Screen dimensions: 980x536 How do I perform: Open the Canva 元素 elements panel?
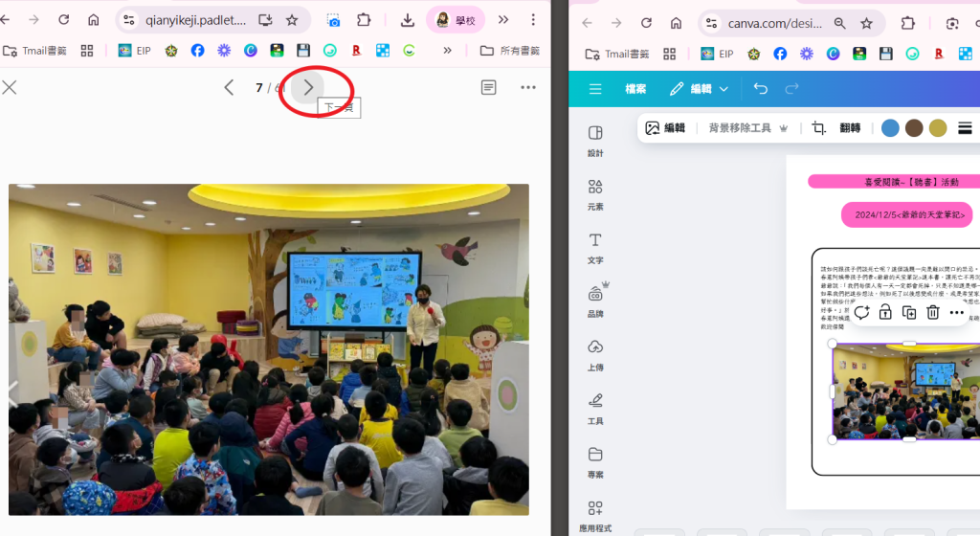(595, 193)
